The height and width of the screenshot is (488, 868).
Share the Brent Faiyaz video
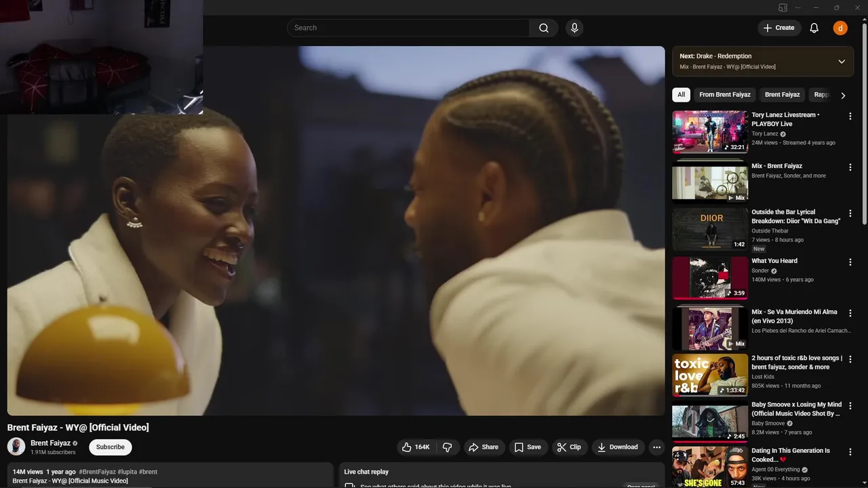tap(483, 447)
